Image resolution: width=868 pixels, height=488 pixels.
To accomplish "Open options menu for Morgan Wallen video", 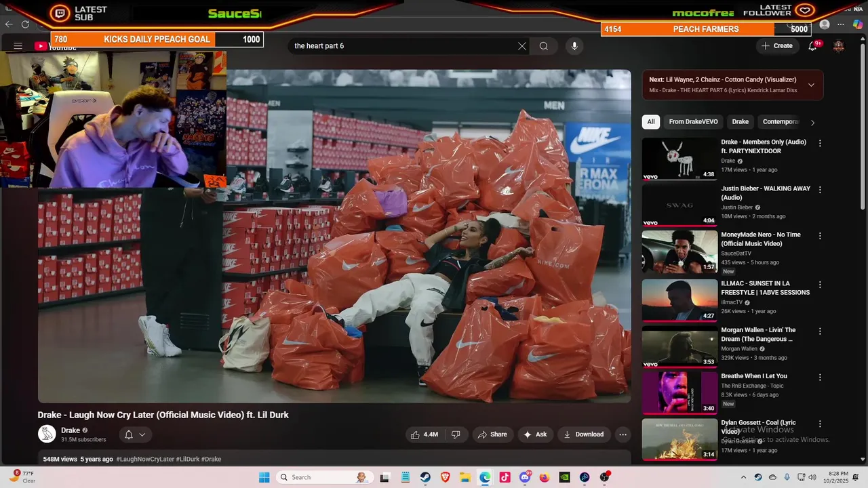I will click(x=820, y=331).
